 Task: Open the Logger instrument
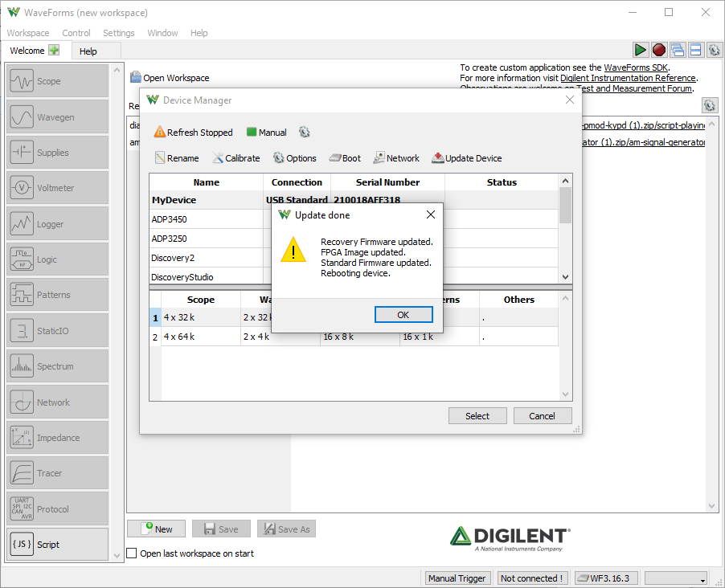pyautogui.click(x=57, y=224)
